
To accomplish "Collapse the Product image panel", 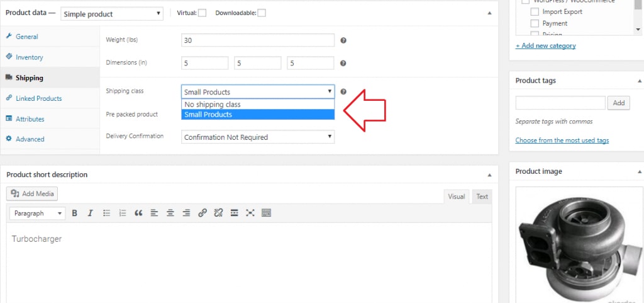I will (640, 171).
